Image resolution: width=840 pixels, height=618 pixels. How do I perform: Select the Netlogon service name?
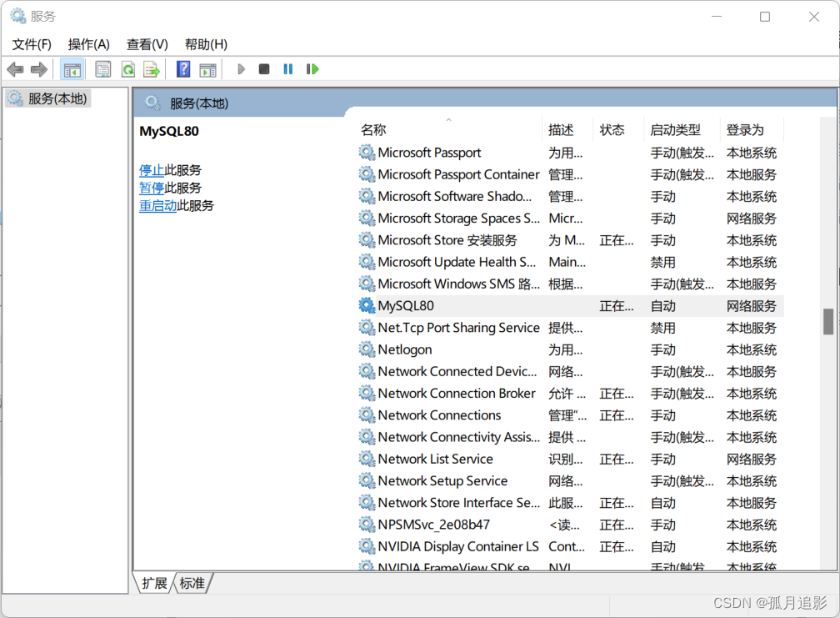(x=405, y=349)
